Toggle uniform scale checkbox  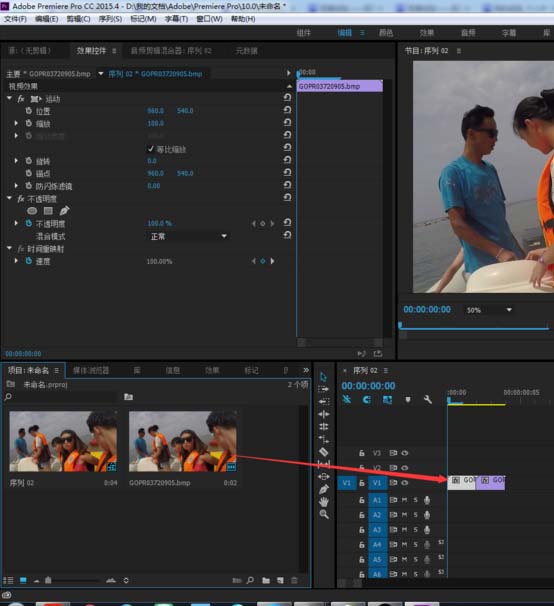pyautogui.click(x=151, y=149)
